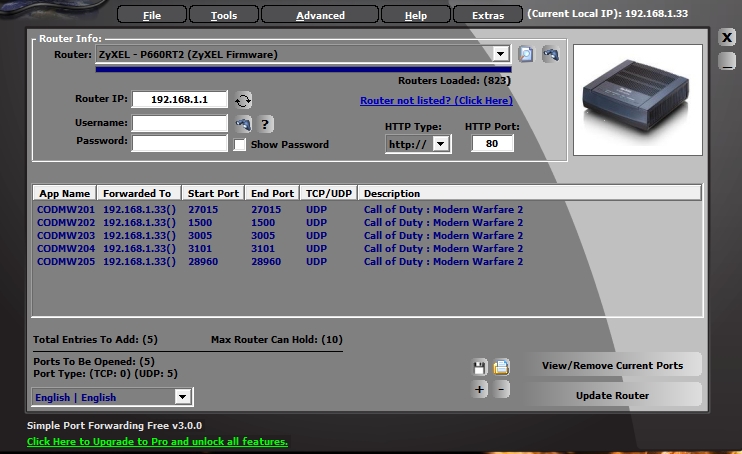Close the application with X button

tap(727, 37)
